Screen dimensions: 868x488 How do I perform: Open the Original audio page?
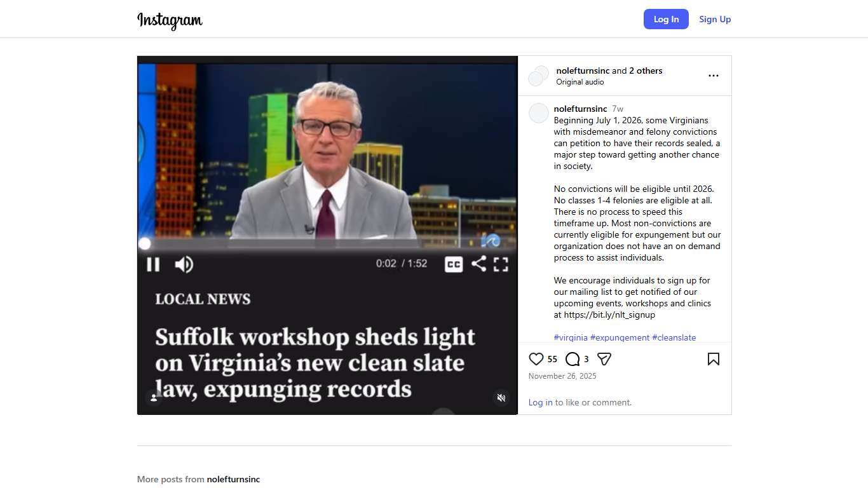(x=580, y=82)
